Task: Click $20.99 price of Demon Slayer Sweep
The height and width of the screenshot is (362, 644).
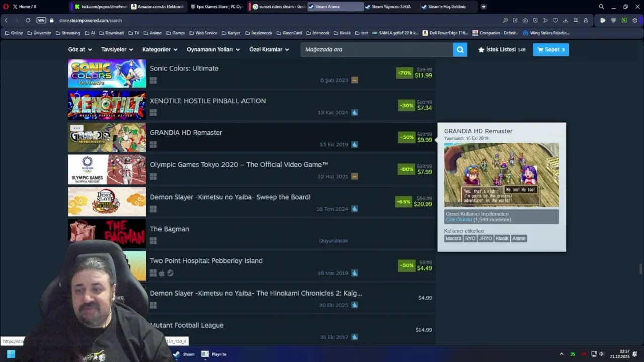Action: click(x=423, y=204)
